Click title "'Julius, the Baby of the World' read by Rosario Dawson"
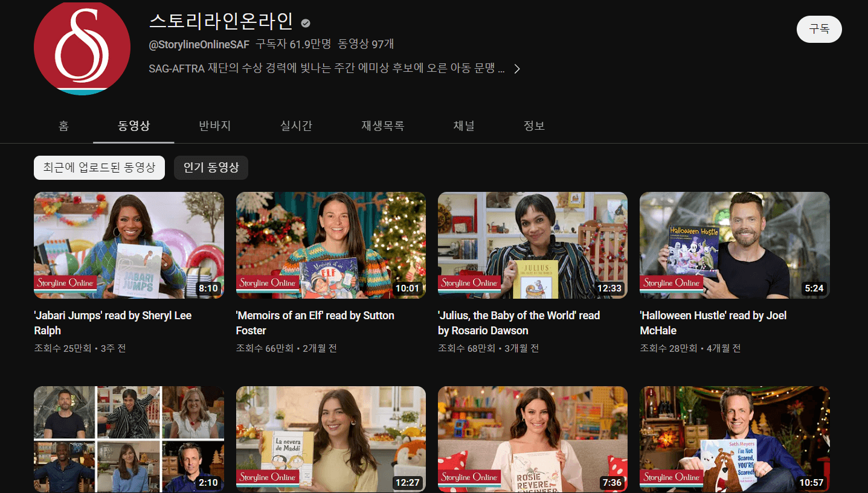 [519, 323]
